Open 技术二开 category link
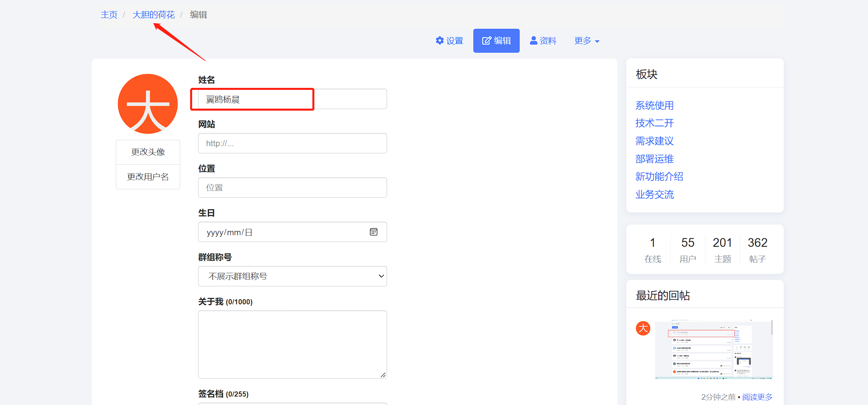This screenshot has width=868, height=405. click(x=654, y=123)
